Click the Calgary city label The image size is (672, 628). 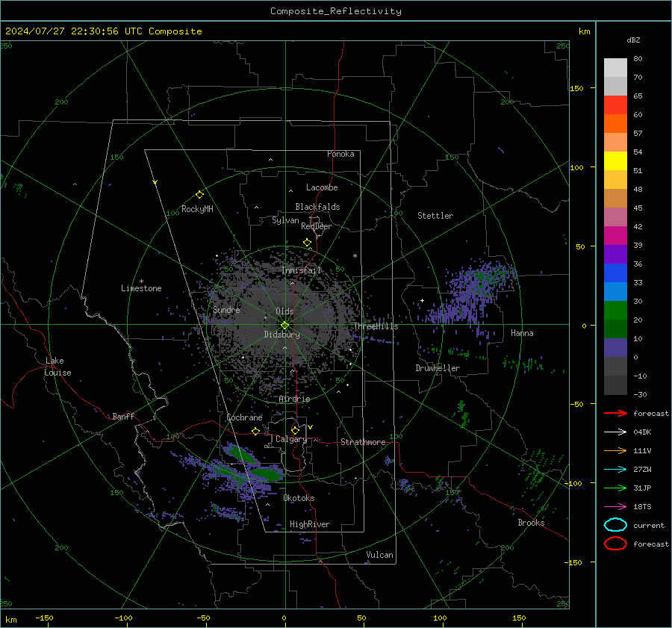click(291, 439)
